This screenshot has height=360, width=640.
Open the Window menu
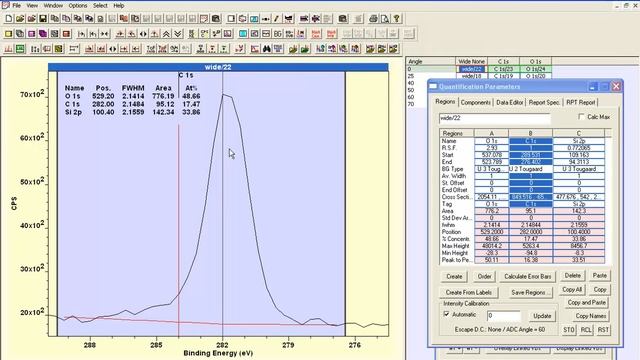pyautogui.click(x=53, y=6)
